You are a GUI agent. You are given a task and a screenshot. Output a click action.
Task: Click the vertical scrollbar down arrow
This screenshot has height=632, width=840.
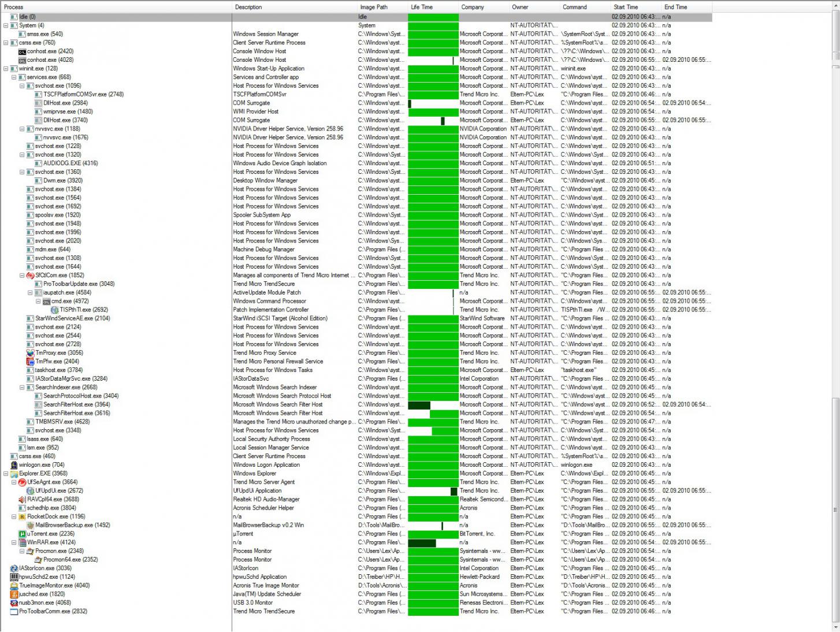point(835,627)
